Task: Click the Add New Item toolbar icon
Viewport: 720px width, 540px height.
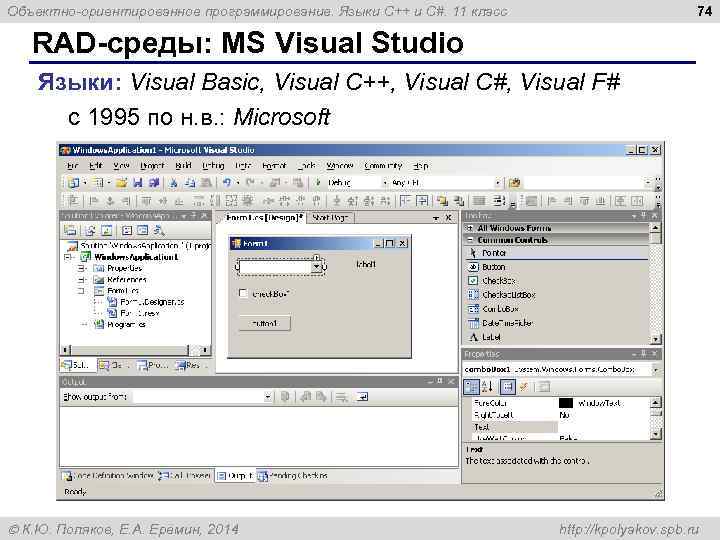Action: [x=97, y=183]
